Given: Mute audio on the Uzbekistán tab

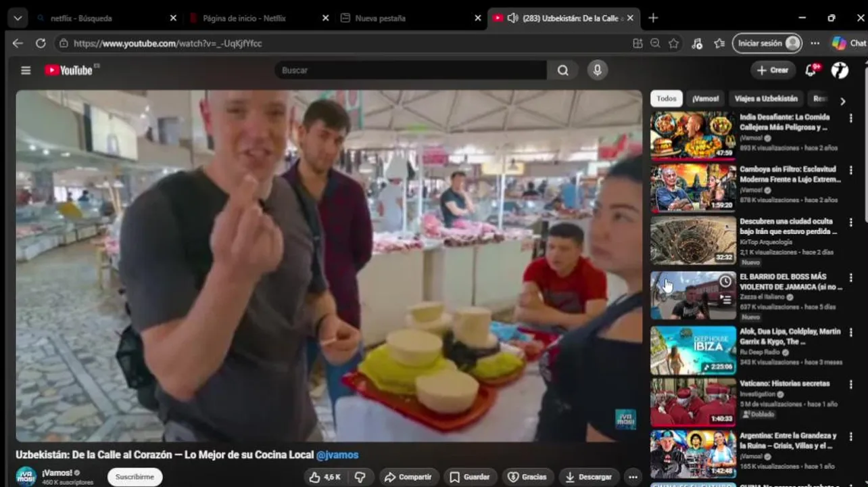Looking at the screenshot, I should pos(512,18).
